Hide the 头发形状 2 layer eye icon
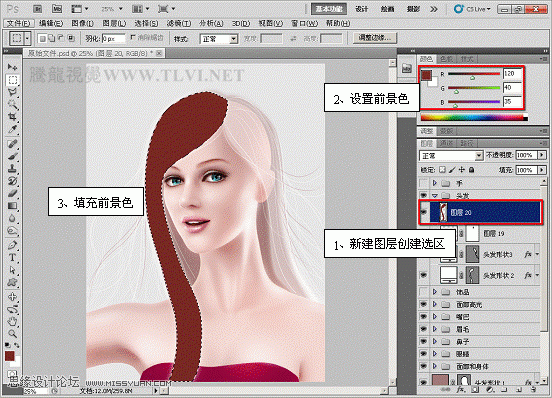 [424, 275]
